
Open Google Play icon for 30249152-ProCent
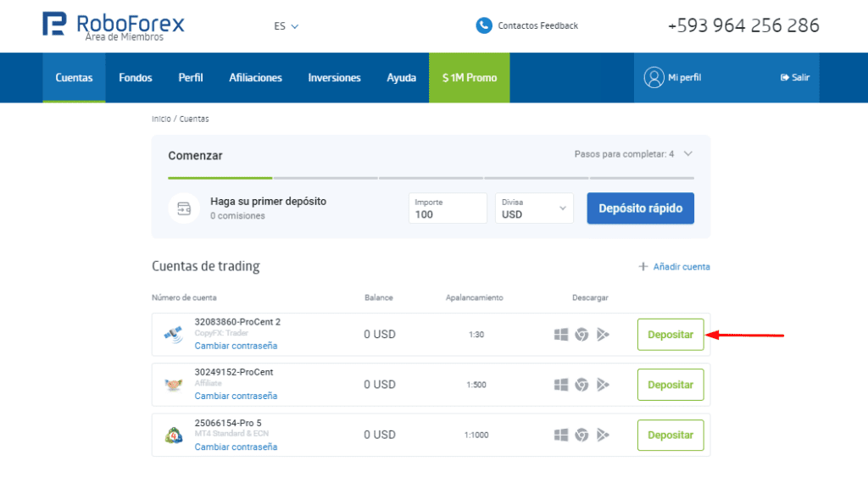coord(603,385)
